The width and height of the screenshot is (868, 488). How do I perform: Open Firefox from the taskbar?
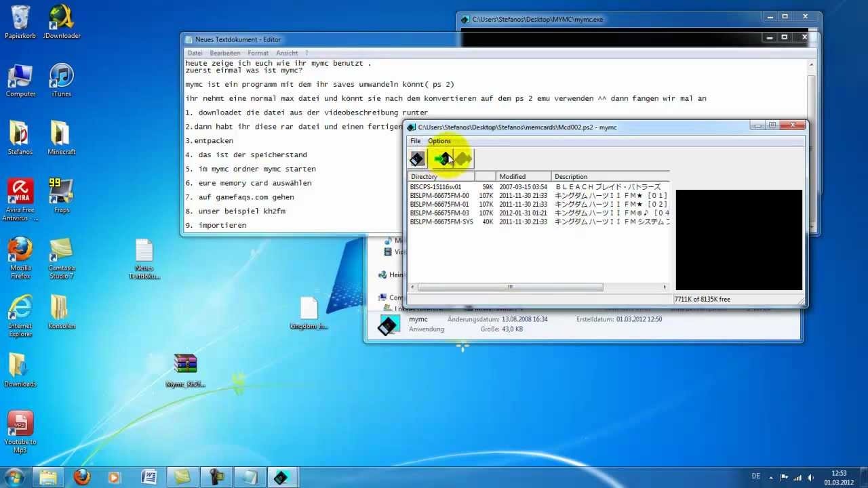coord(82,477)
